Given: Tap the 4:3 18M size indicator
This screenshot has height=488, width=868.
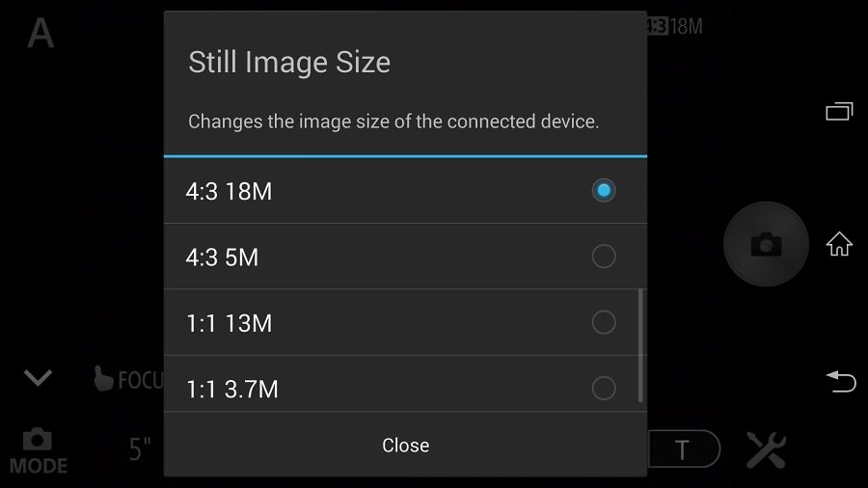Looking at the screenshot, I should pos(675,26).
